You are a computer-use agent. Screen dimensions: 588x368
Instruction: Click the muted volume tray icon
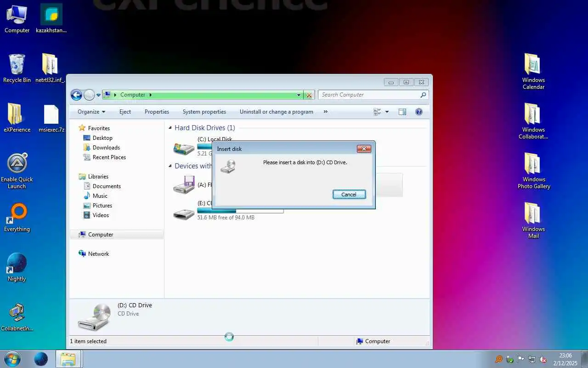click(x=543, y=359)
